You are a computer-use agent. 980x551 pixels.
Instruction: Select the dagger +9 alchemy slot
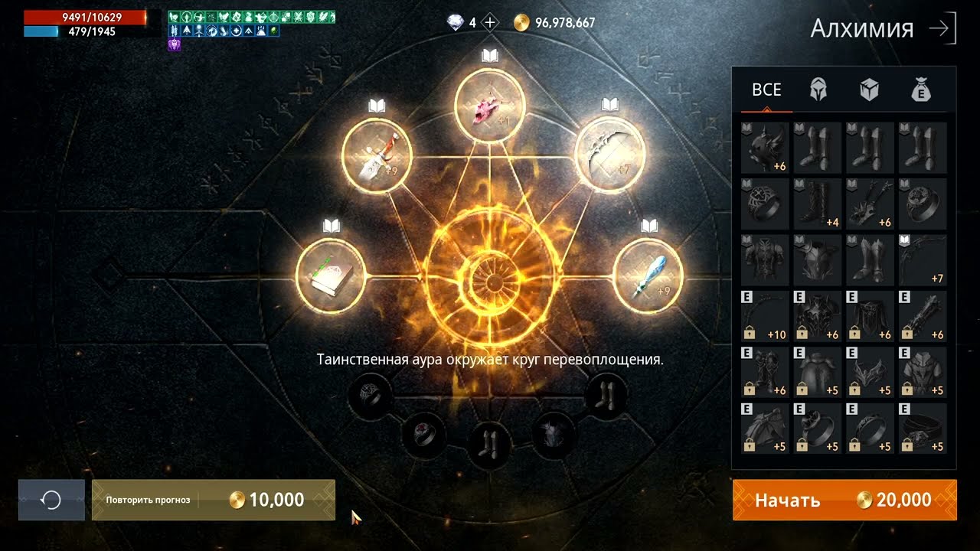pyautogui.click(x=377, y=155)
